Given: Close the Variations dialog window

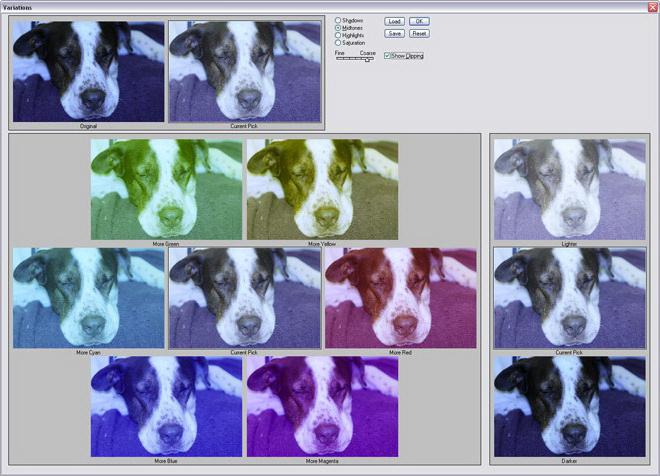Looking at the screenshot, I should point(652,6).
